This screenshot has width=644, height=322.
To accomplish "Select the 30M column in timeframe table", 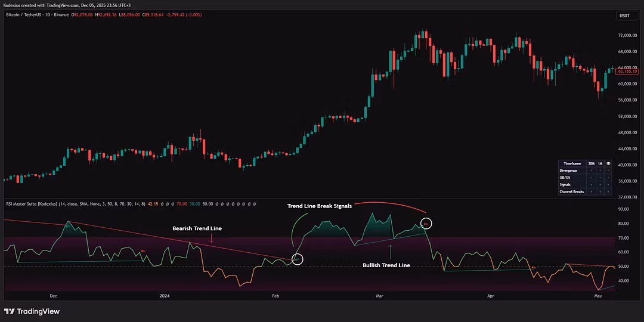I will click(591, 163).
